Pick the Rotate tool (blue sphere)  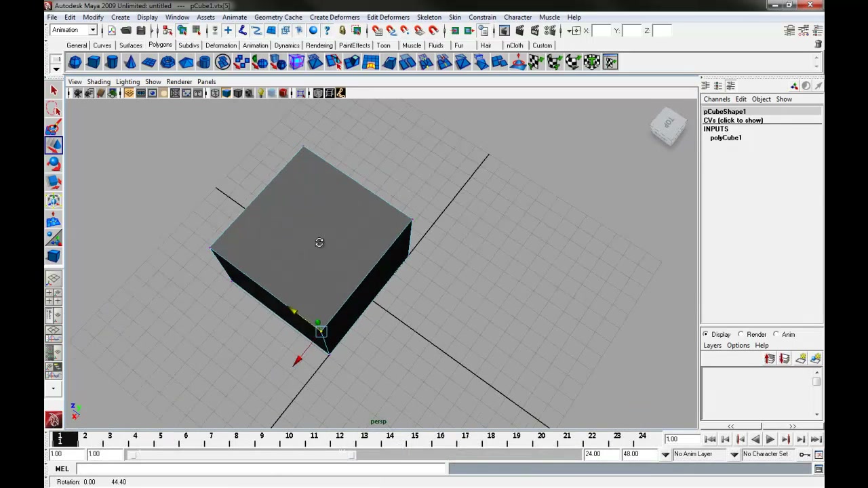(x=54, y=163)
